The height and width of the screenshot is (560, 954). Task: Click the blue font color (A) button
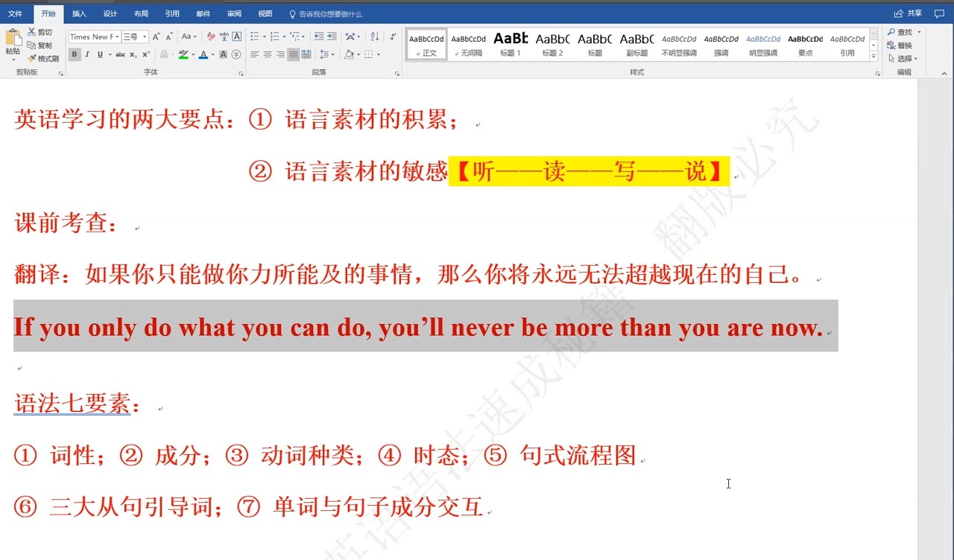click(x=203, y=54)
